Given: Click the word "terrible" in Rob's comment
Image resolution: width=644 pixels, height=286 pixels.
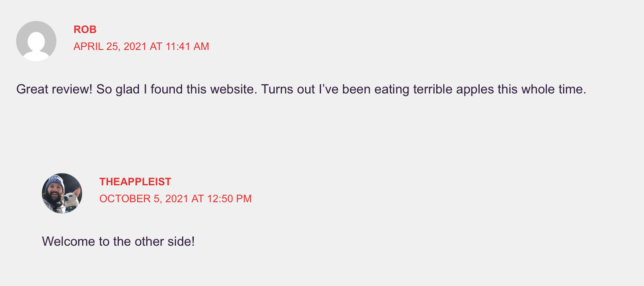Looking at the screenshot, I should coord(433,89).
